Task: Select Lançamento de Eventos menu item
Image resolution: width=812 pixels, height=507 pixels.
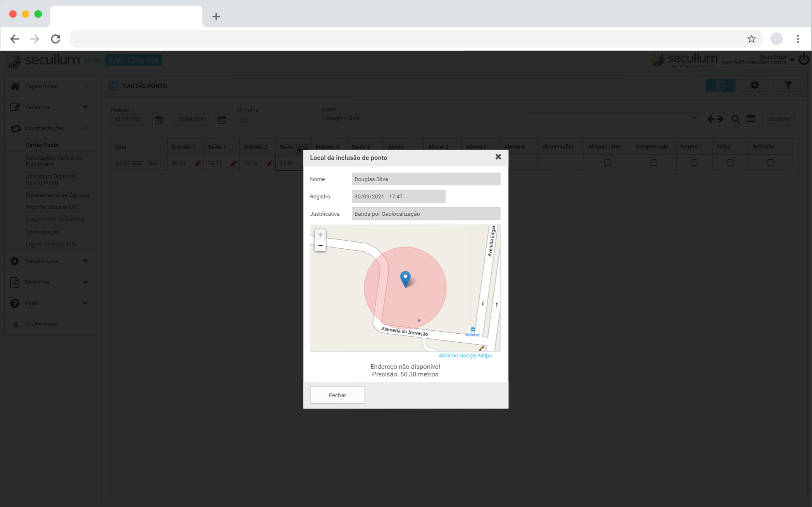Action: (55, 219)
